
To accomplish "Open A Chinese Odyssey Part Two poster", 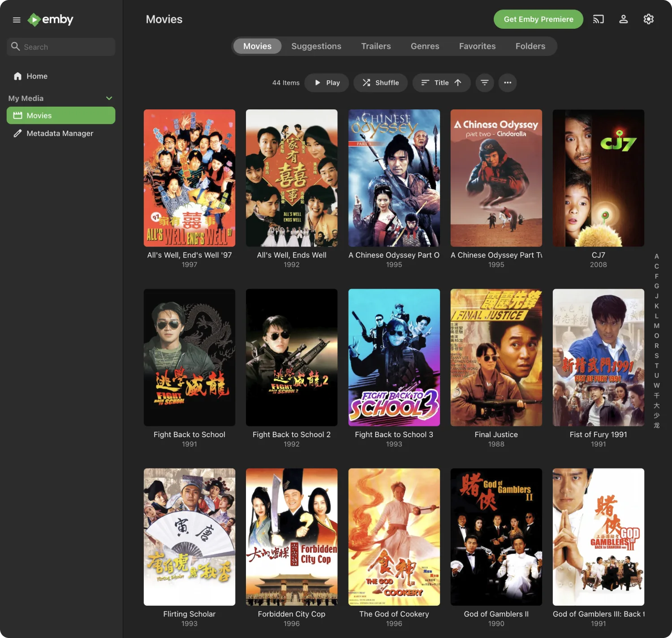I will [x=496, y=178].
